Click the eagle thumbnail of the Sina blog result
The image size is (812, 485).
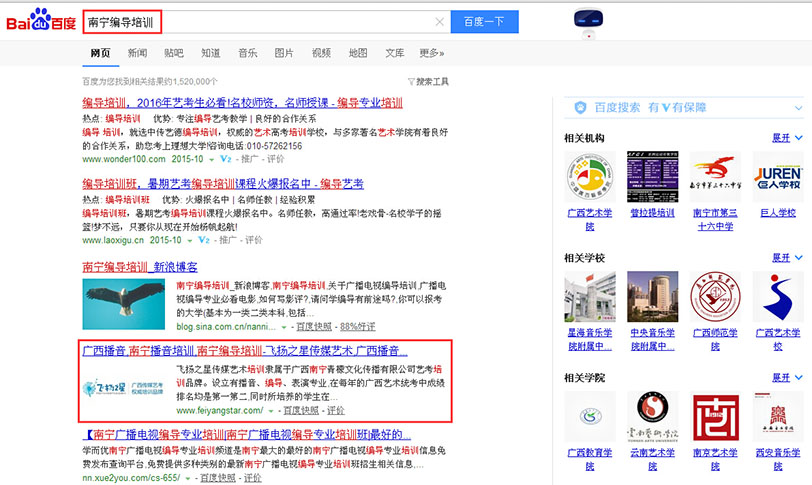[x=124, y=304]
